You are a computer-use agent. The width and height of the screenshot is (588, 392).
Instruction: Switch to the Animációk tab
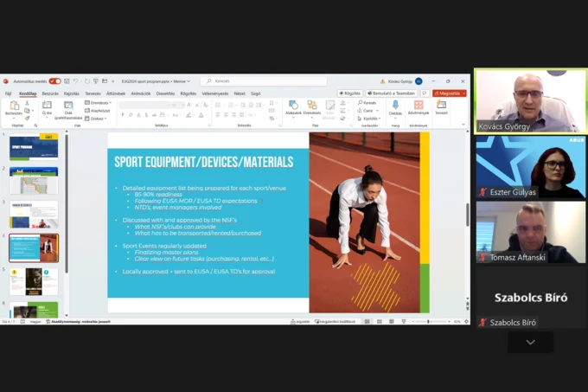pos(140,93)
